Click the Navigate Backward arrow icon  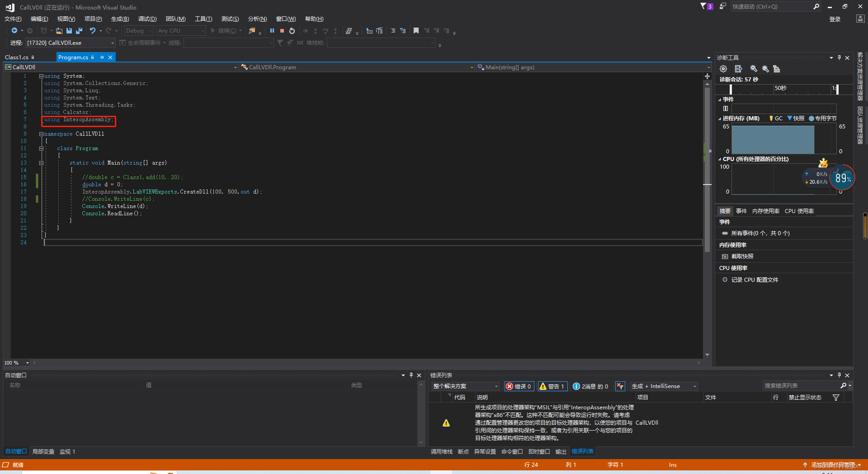(x=14, y=31)
